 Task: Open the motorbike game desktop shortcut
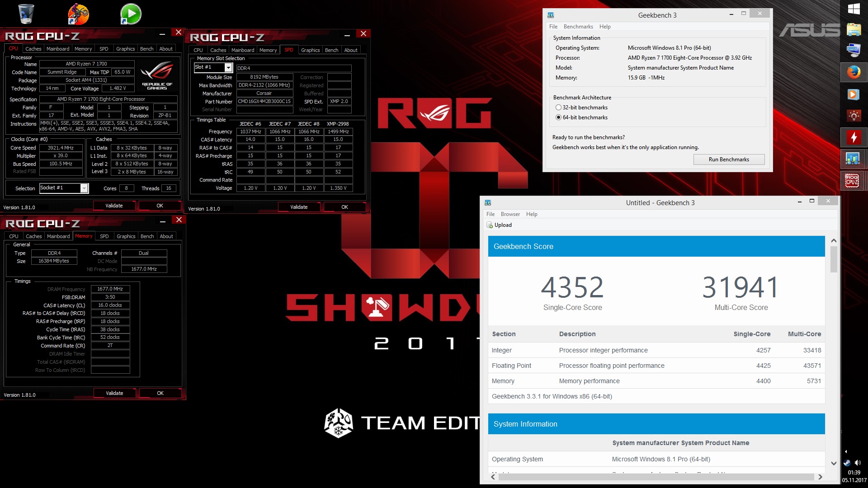pyautogui.click(x=78, y=14)
